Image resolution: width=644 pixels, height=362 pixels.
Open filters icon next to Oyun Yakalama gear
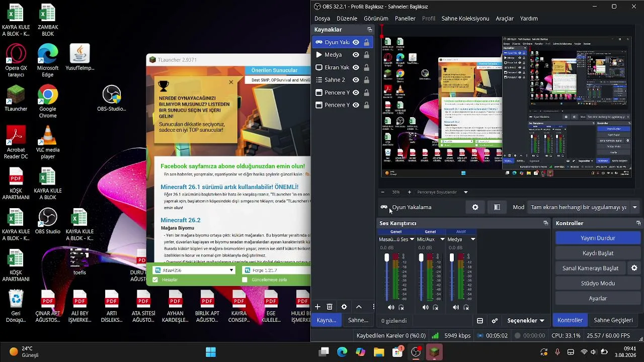pos(497,207)
